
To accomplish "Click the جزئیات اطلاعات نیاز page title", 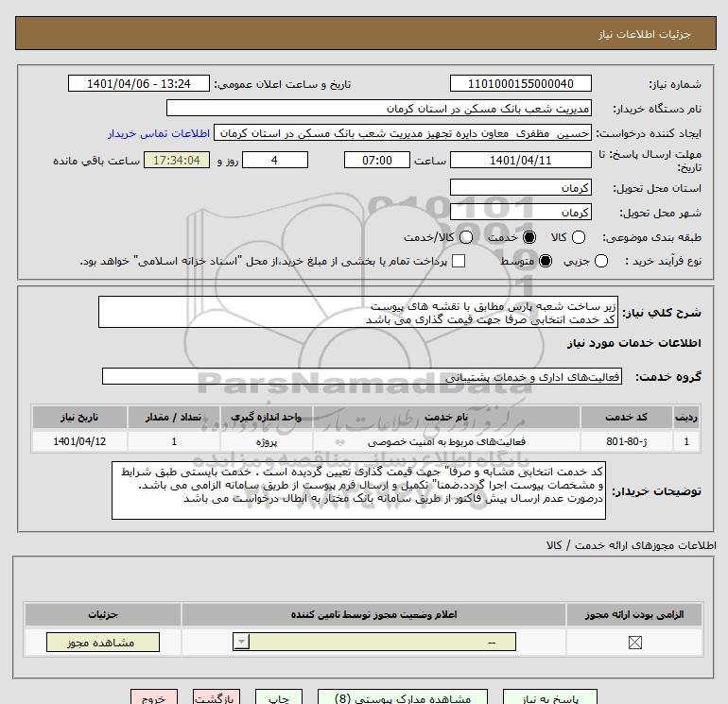I will [x=645, y=34].
